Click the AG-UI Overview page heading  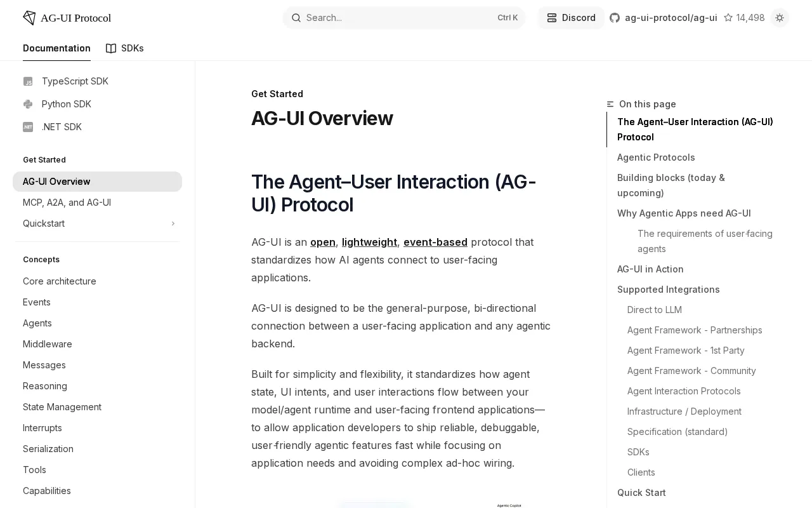click(322, 118)
